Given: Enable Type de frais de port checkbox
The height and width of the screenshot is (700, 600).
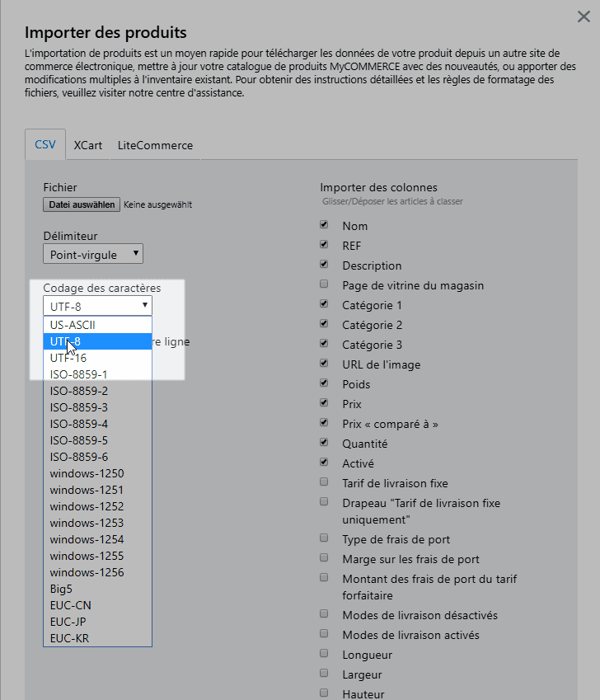Looking at the screenshot, I should coord(324,538).
